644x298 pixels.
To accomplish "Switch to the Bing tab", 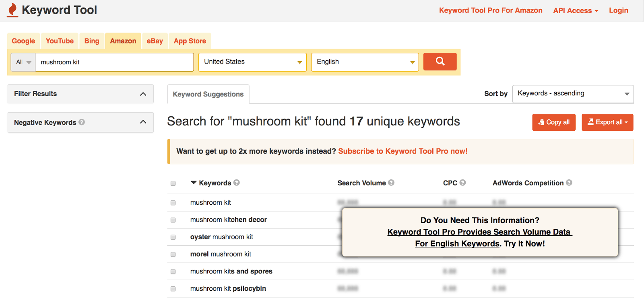I will point(92,41).
